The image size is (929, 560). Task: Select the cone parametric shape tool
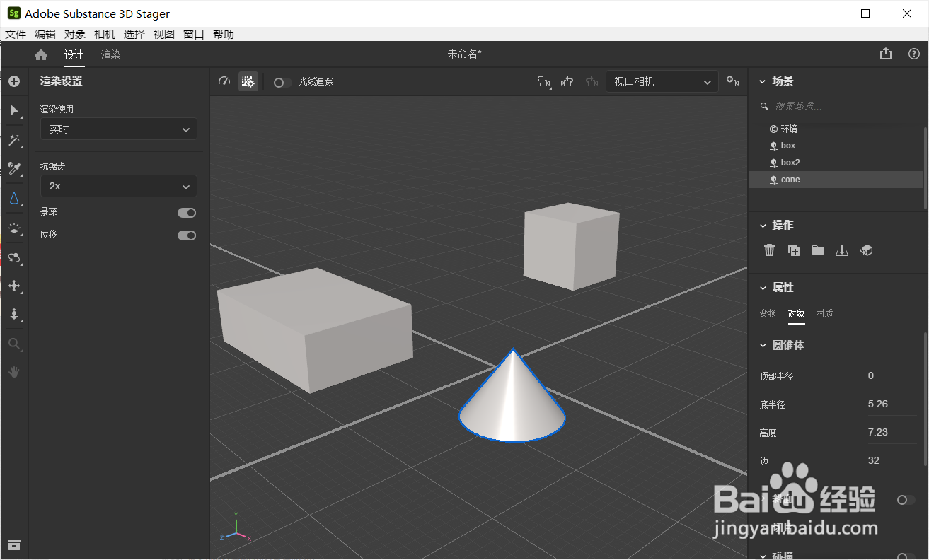[13, 199]
